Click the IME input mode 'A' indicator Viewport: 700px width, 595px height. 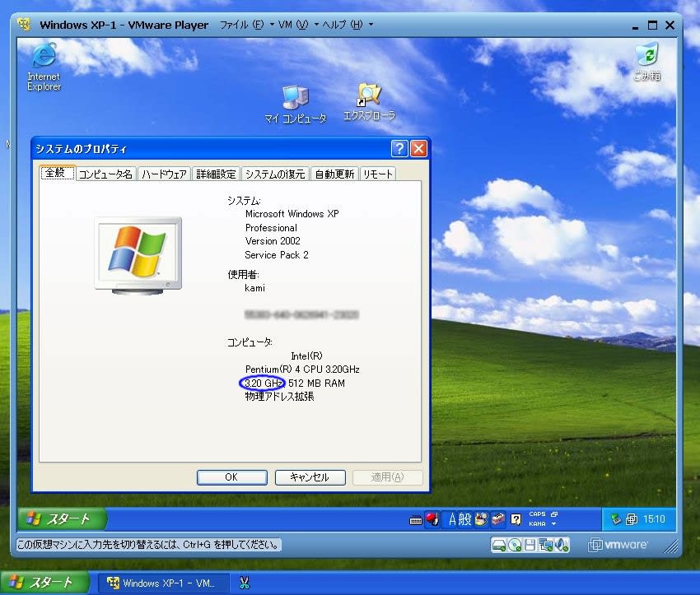tap(452, 519)
